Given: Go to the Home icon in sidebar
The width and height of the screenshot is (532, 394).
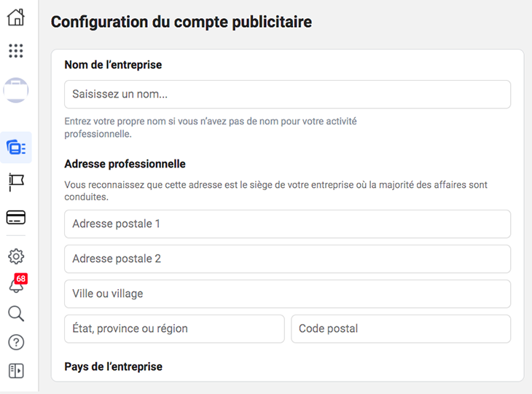Looking at the screenshot, I should tap(15, 17).
